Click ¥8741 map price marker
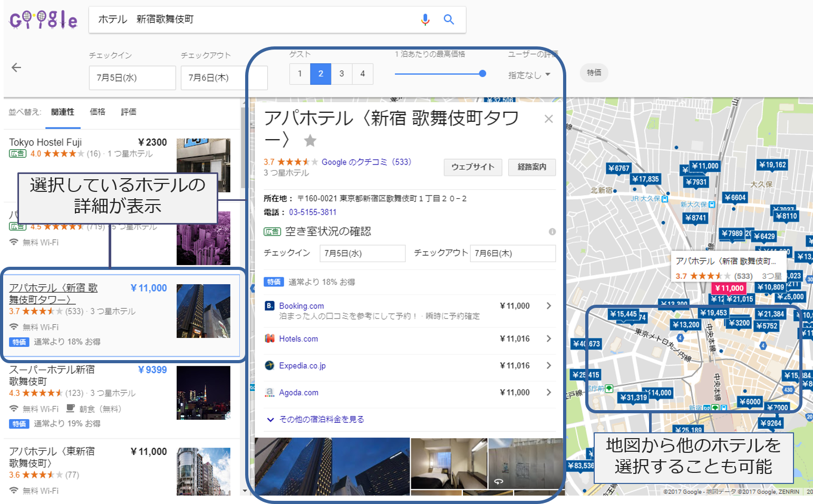Viewport: 813px width, 504px height. click(695, 218)
